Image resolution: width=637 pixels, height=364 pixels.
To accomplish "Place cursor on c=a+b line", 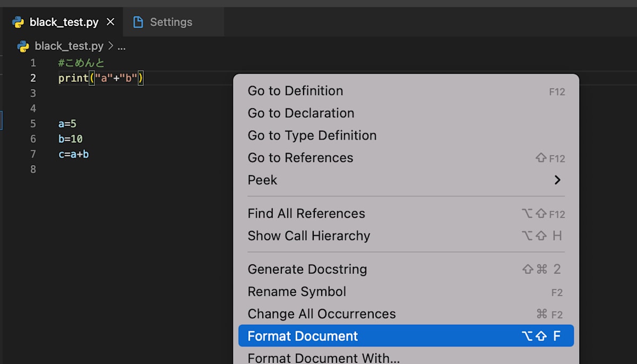I will click(73, 154).
